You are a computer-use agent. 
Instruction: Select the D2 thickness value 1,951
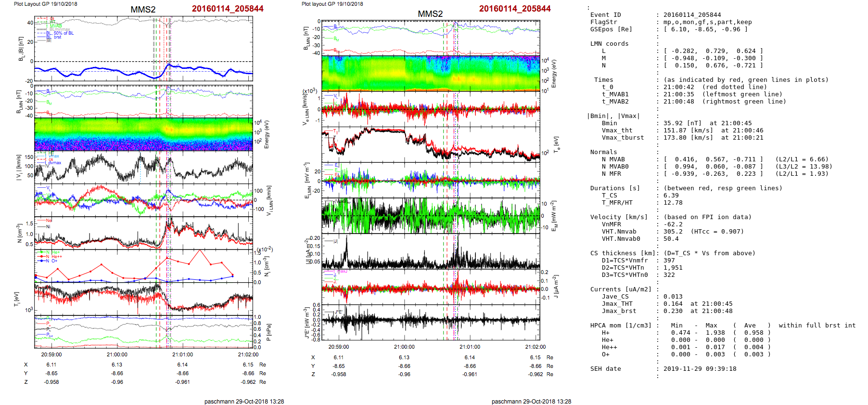(x=673, y=268)
